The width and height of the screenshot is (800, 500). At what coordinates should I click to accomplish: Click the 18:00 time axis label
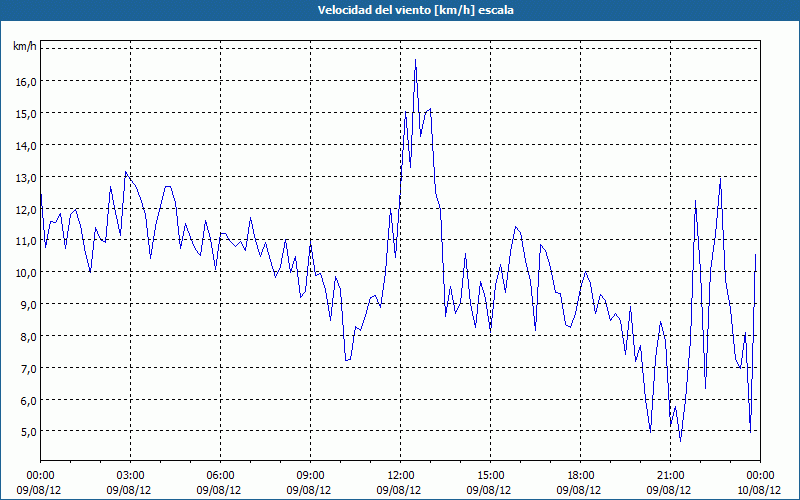coord(581,476)
